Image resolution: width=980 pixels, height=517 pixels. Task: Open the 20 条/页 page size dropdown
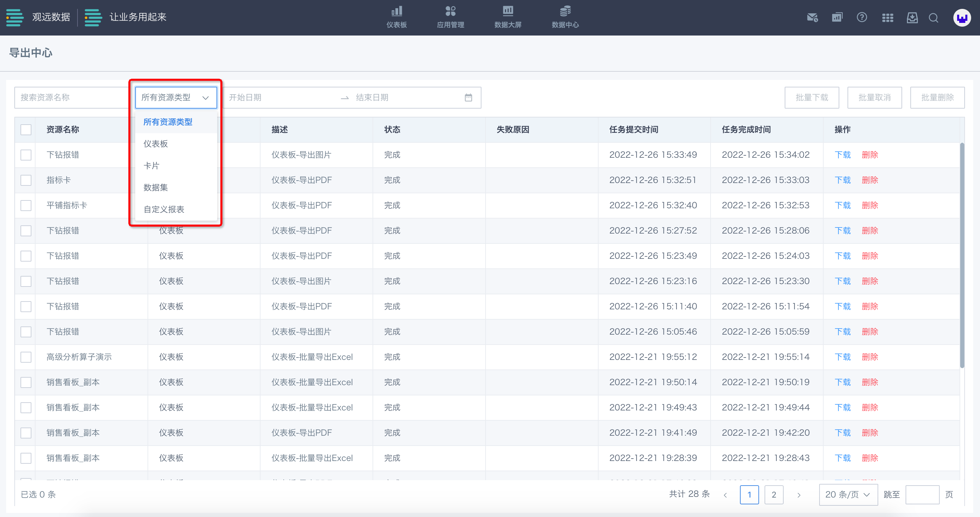848,494
